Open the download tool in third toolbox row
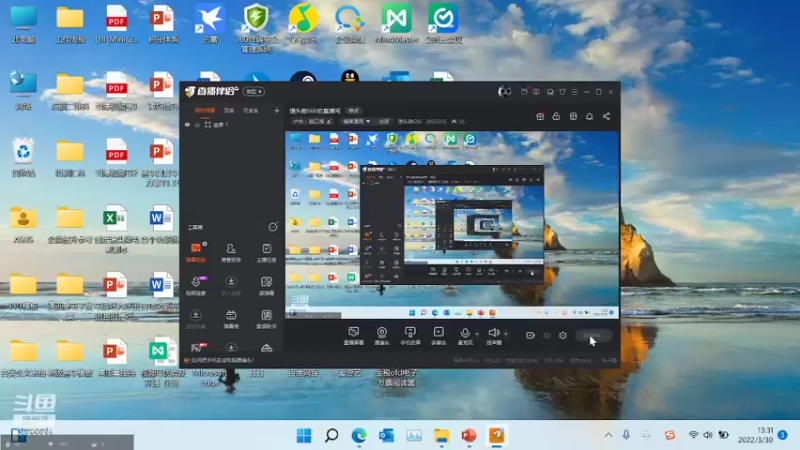This screenshot has width=800, height=450. [196, 319]
